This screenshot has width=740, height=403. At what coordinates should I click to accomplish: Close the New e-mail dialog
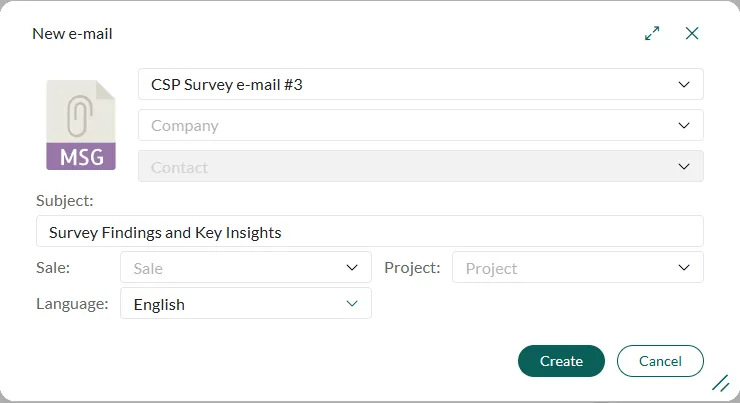tap(692, 33)
